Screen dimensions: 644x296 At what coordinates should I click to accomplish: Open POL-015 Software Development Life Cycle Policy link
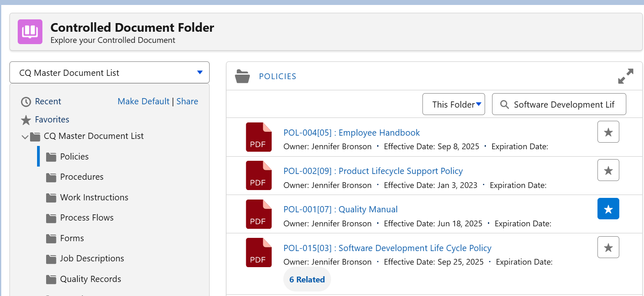click(x=387, y=248)
